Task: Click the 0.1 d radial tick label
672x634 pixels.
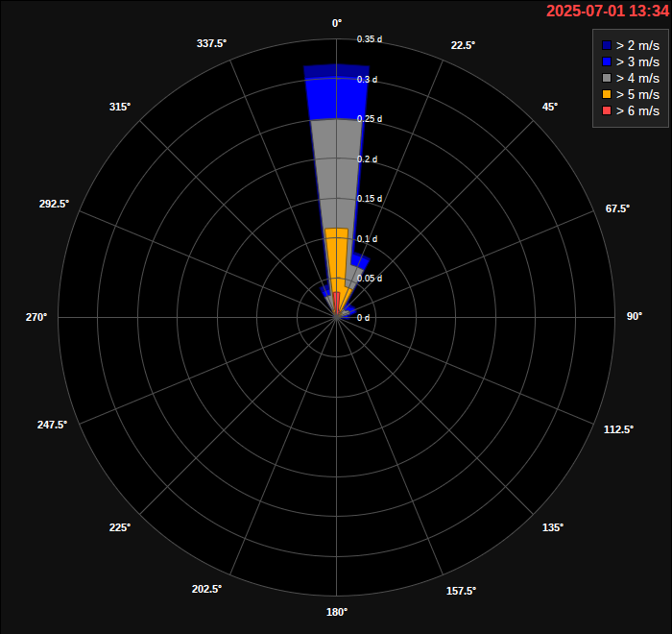Action: (368, 239)
